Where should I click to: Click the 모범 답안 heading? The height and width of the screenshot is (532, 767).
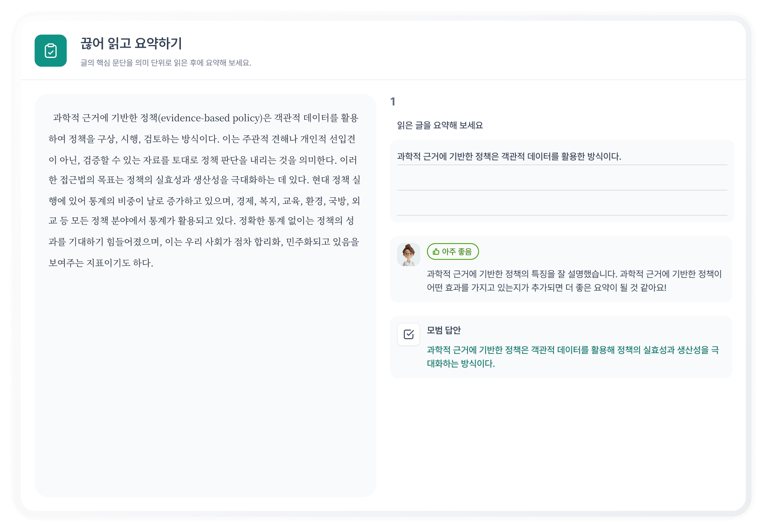[444, 330]
